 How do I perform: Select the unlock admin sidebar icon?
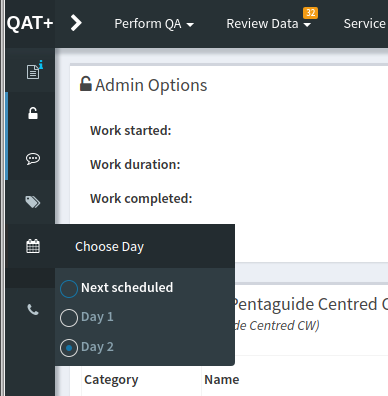pos(33,113)
